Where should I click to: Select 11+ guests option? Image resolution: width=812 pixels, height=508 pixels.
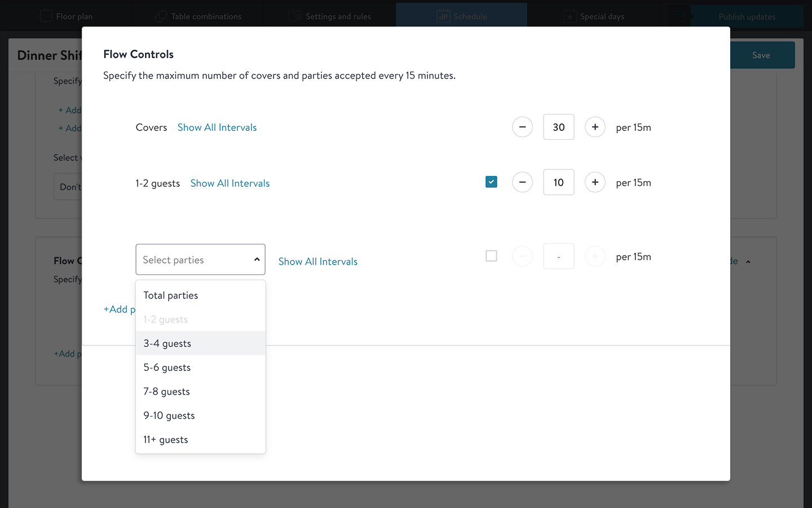[200, 440]
